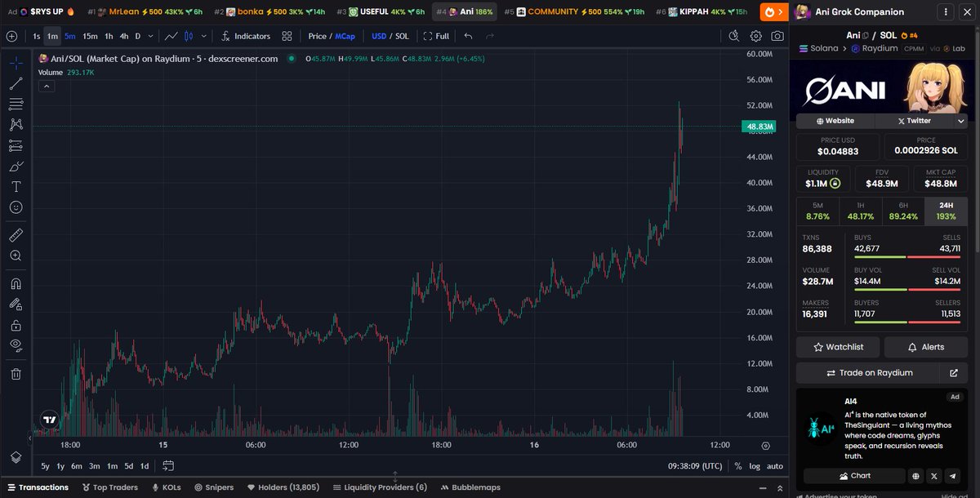980x498 pixels.
Task: Toggle magnet mode for drawings
Action: pyautogui.click(x=16, y=284)
